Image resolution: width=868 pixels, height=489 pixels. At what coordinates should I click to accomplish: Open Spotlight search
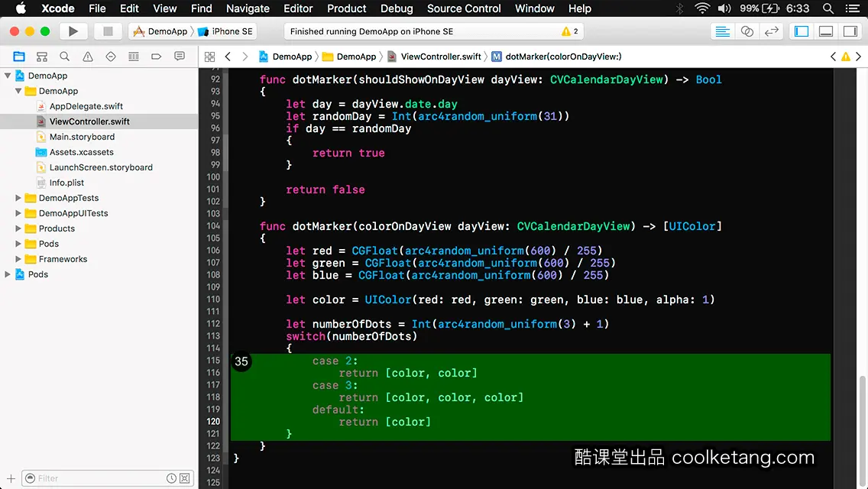click(828, 8)
